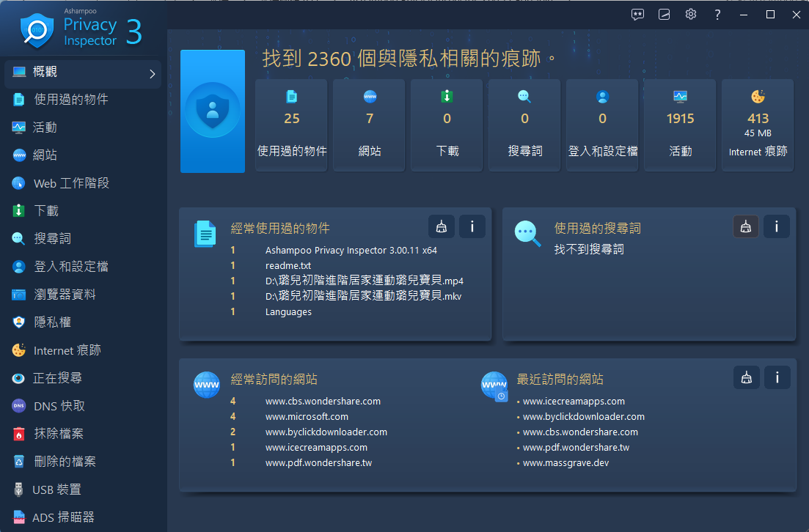Click the 下載 green download icon in sidebar
This screenshot has height=532, width=809.
coord(18,211)
